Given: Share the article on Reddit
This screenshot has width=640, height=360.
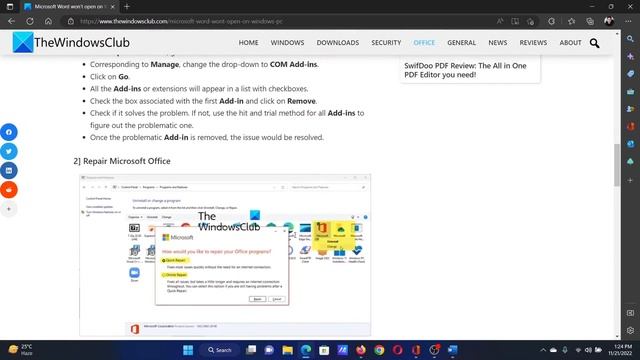Looking at the screenshot, I should 9,190.
